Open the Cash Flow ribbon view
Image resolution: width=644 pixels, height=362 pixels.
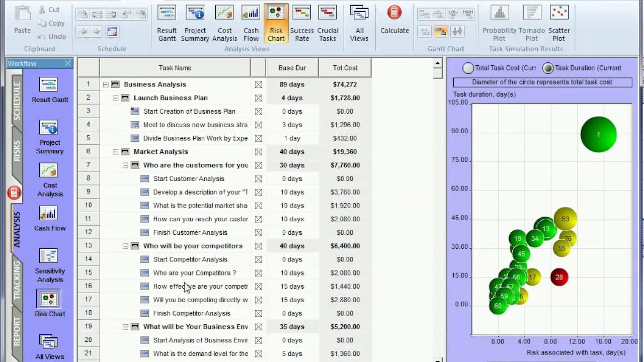click(x=251, y=24)
